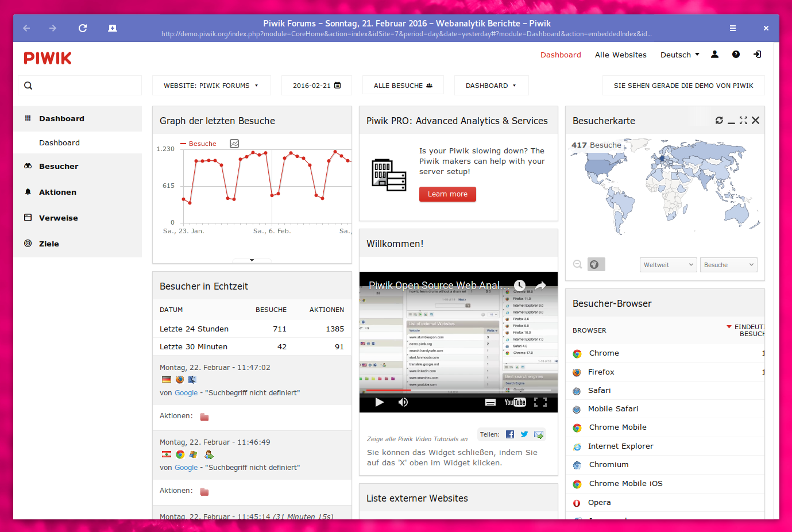Zoom out on the visitor map
The image size is (792, 532).
tap(578, 264)
